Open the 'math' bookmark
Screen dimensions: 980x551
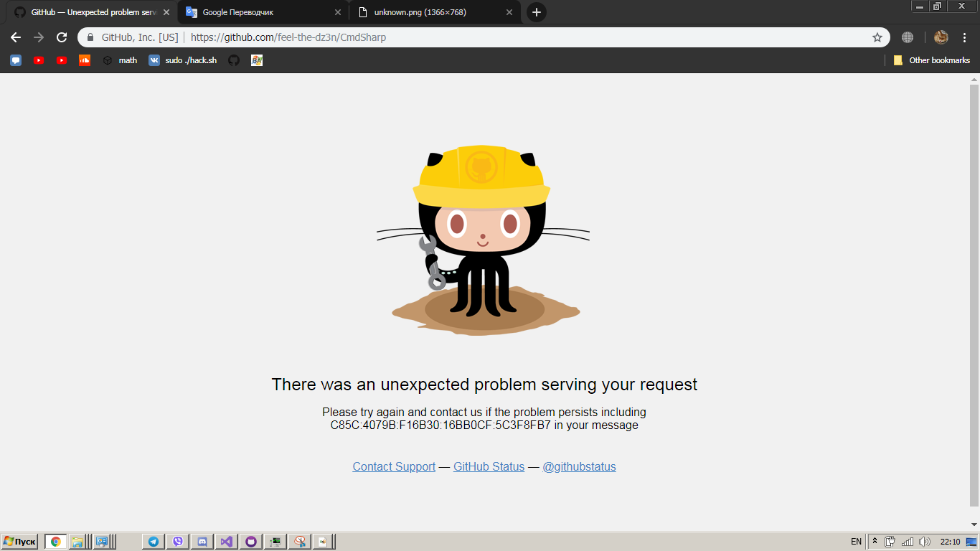point(119,60)
